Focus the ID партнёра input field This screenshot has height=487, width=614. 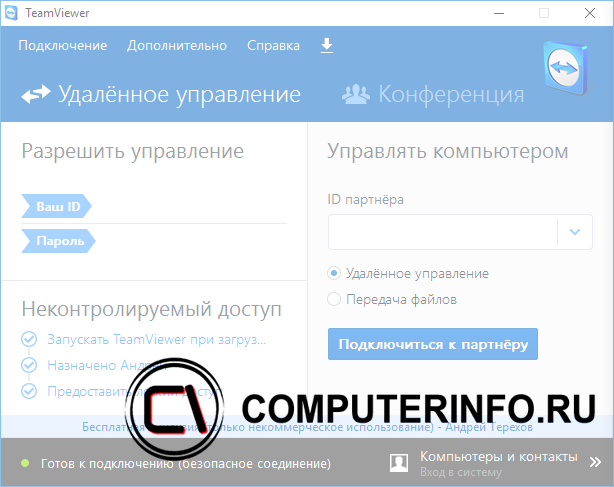442,232
